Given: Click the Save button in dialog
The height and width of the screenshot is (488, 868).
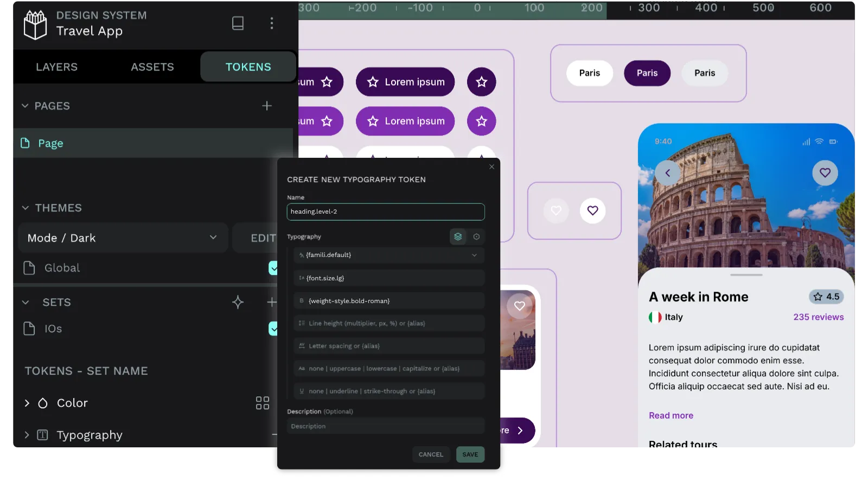Looking at the screenshot, I should coord(470,454).
